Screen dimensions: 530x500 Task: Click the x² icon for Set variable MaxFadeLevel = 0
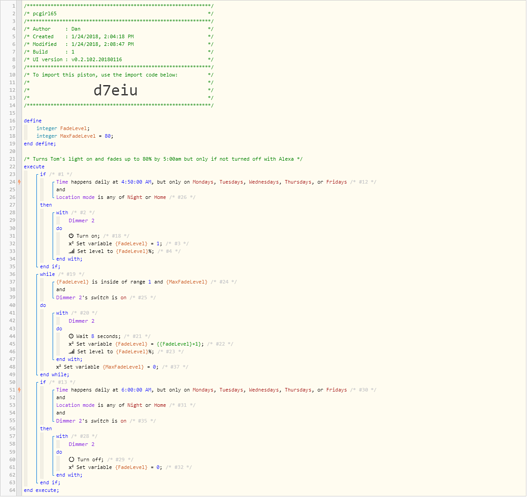[x=58, y=368]
